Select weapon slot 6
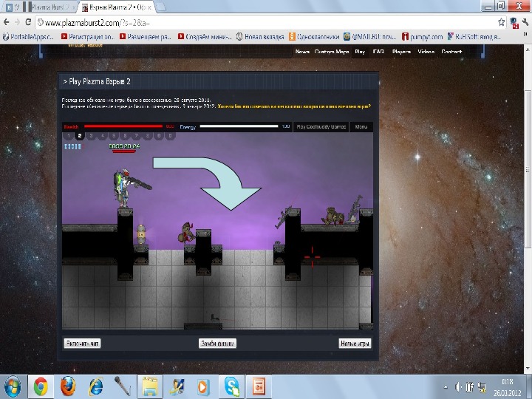The width and height of the screenshot is (532, 399). point(125,136)
